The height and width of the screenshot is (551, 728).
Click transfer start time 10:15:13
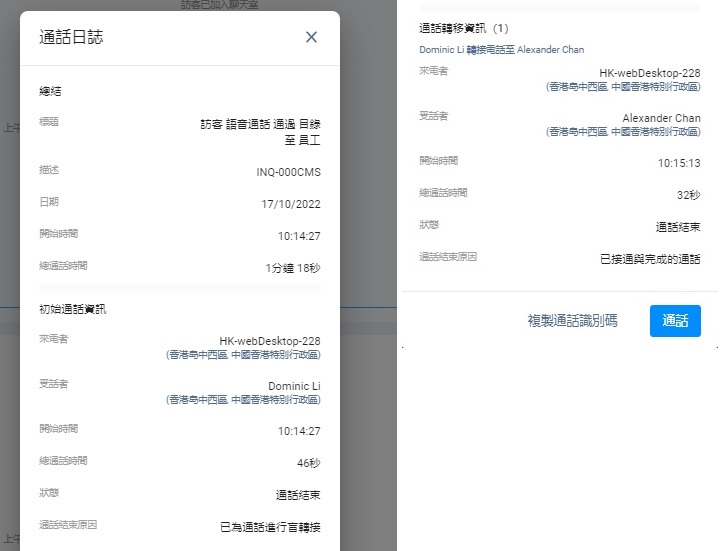tap(679, 163)
